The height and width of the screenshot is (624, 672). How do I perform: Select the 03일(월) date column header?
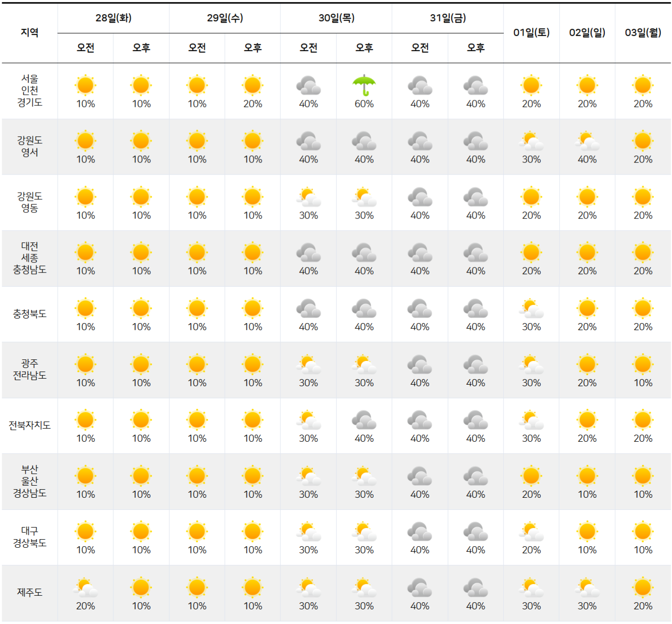[x=643, y=33]
